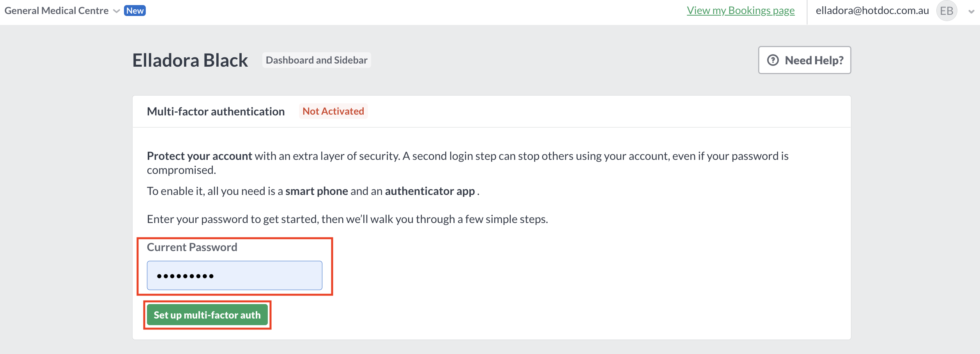
Task: Click the elladora@hotdoc.com.au account email
Action: point(872,11)
